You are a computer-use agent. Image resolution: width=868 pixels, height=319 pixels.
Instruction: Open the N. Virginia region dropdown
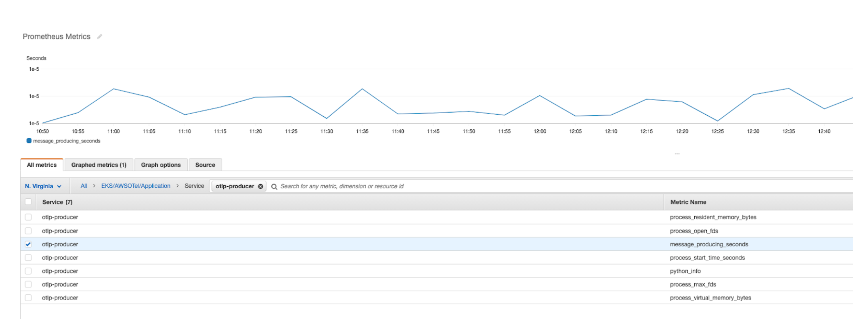tap(43, 186)
